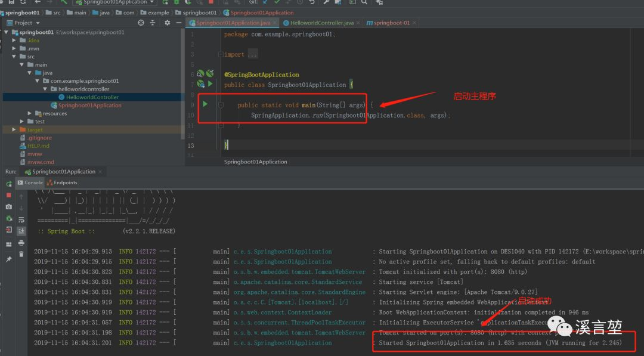Toggle scroll to end of console
Image resolution: width=644 pixels, height=356 pixels.
click(x=21, y=231)
